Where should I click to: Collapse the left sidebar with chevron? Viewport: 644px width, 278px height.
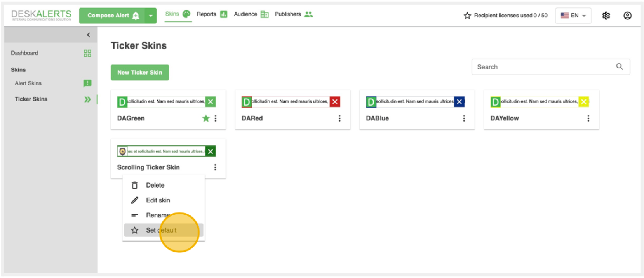[89, 35]
